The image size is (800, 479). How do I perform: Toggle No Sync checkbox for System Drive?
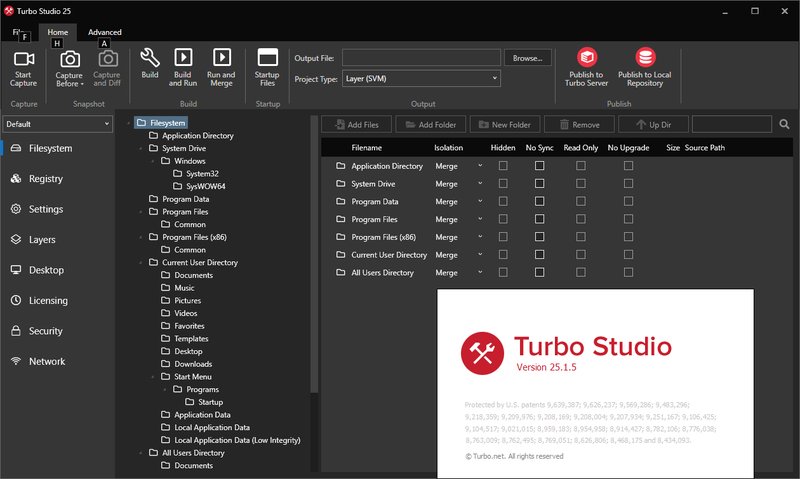coord(539,184)
